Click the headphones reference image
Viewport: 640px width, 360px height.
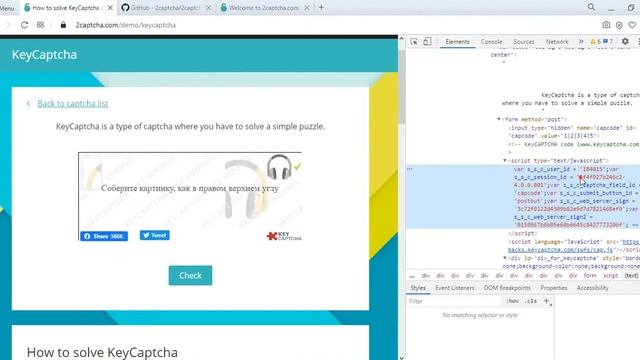pyautogui.click(x=279, y=167)
